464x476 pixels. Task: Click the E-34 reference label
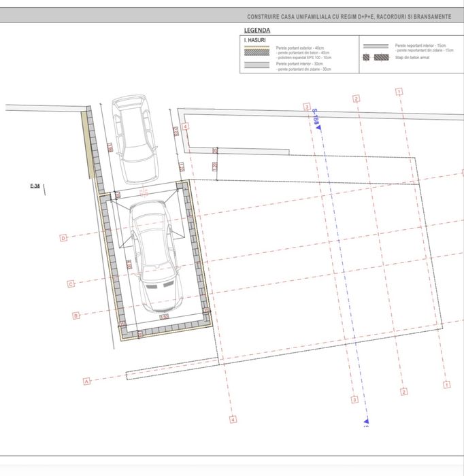pyautogui.click(x=35, y=186)
